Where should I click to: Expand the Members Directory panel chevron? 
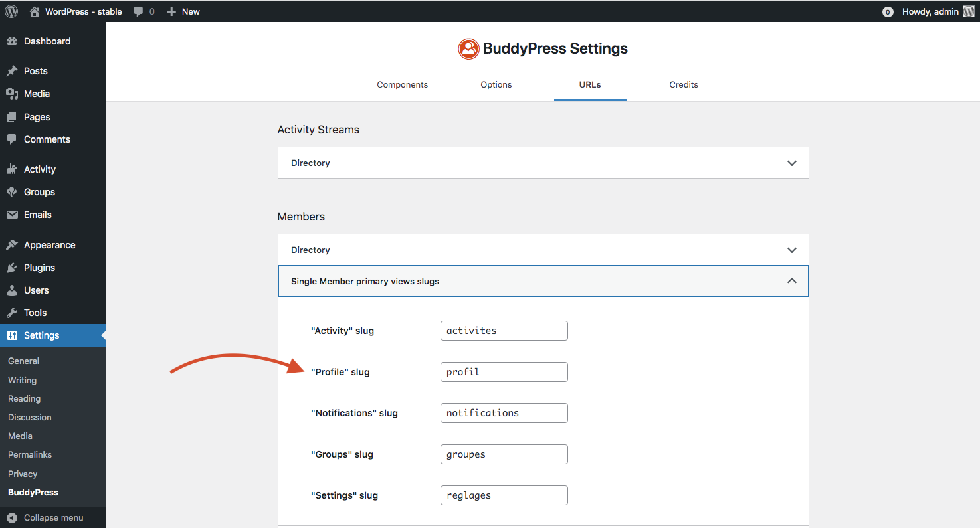pos(791,250)
